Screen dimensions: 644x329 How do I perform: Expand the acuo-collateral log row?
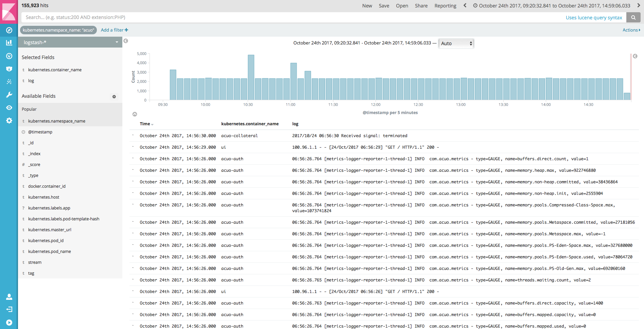coord(133,135)
